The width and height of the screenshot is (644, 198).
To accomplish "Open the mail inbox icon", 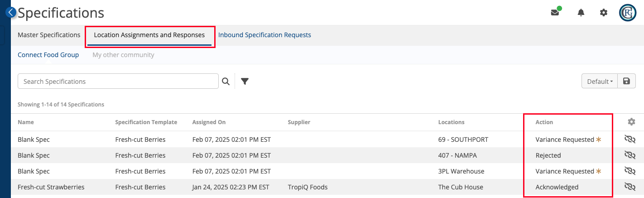I will tap(555, 13).
